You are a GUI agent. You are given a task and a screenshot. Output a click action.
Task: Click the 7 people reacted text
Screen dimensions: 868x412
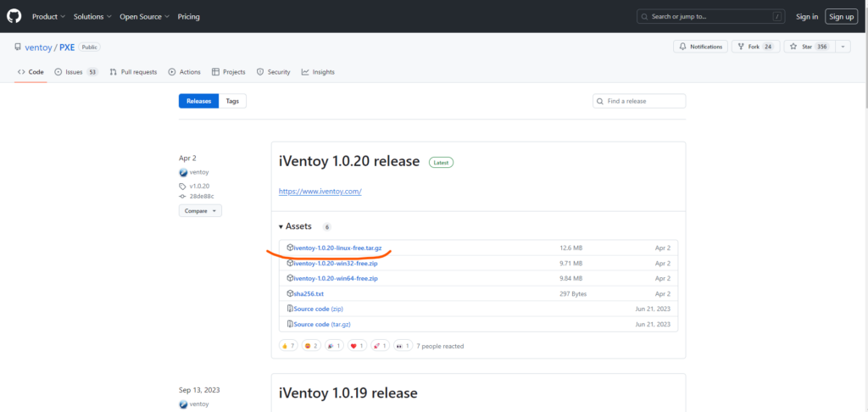(440, 346)
